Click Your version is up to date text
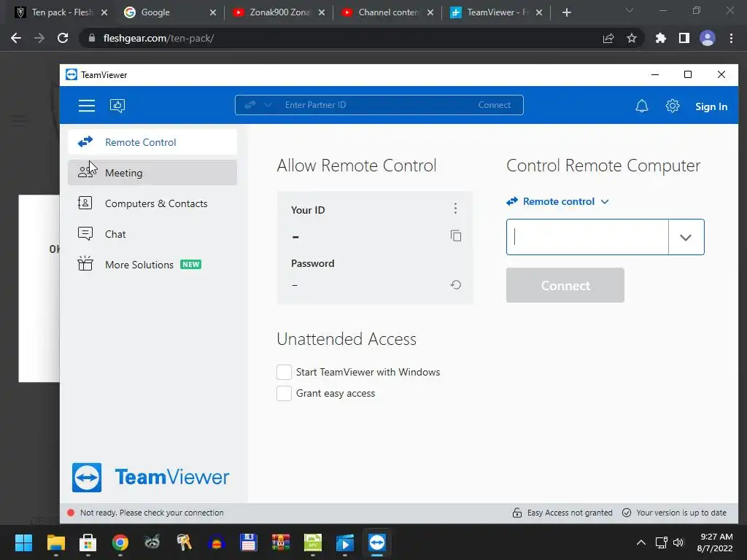 681,513
